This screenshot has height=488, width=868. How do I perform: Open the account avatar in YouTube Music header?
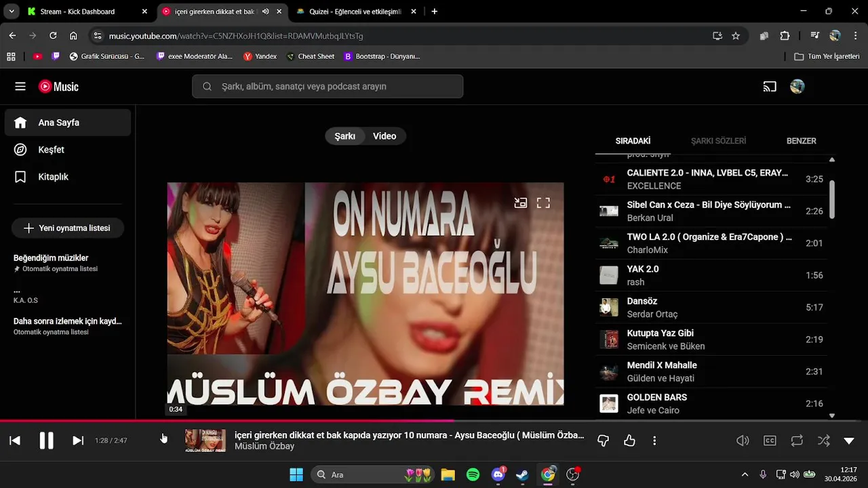tap(797, 87)
